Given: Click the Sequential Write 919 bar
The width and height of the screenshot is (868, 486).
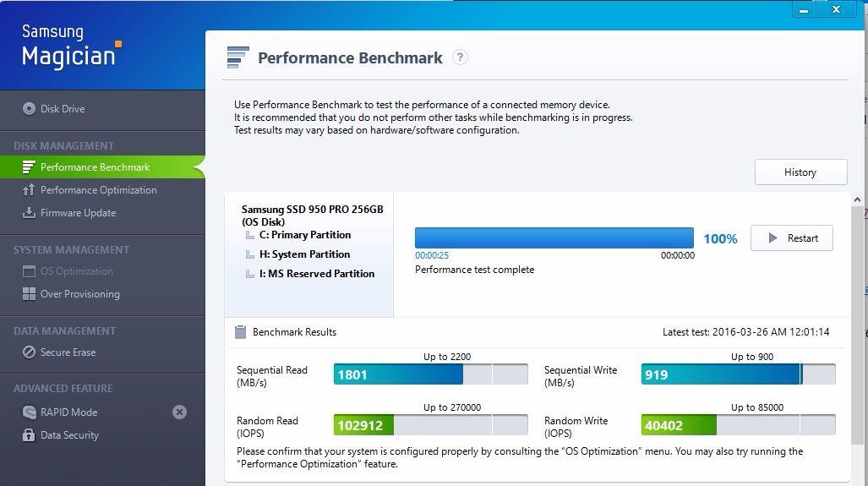Looking at the screenshot, I should tap(738, 374).
